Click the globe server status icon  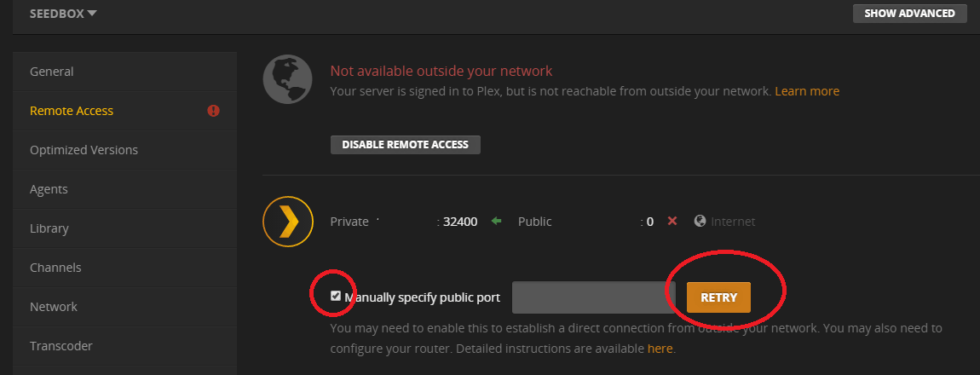pos(288,80)
